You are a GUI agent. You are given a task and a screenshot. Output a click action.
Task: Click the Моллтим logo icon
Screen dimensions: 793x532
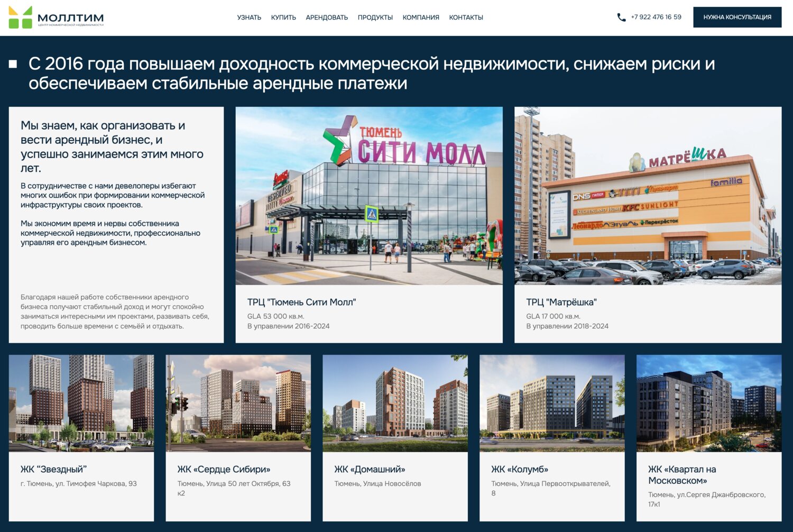pyautogui.click(x=21, y=17)
